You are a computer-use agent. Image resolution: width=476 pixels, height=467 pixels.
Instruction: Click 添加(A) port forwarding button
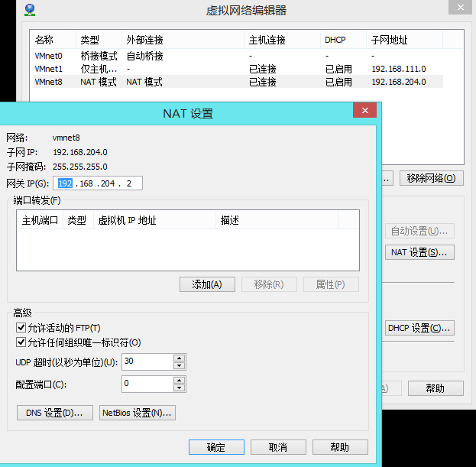[x=207, y=284]
